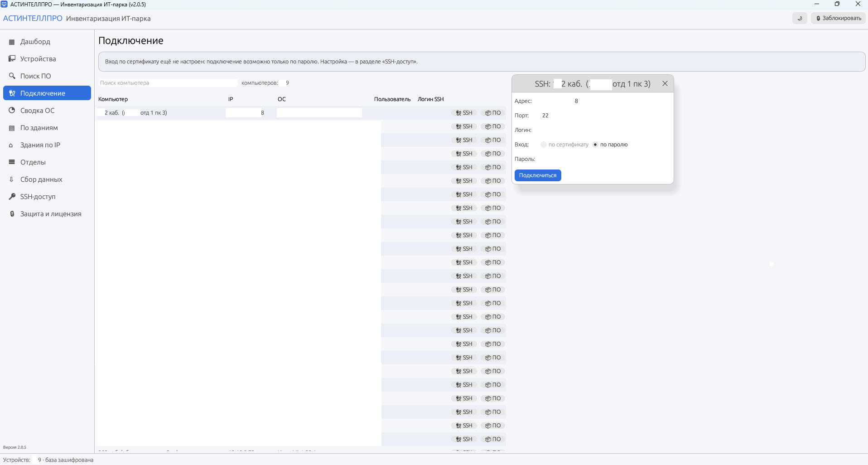Click the база зашифрована status text
868x465 pixels.
click(x=69, y=460)
